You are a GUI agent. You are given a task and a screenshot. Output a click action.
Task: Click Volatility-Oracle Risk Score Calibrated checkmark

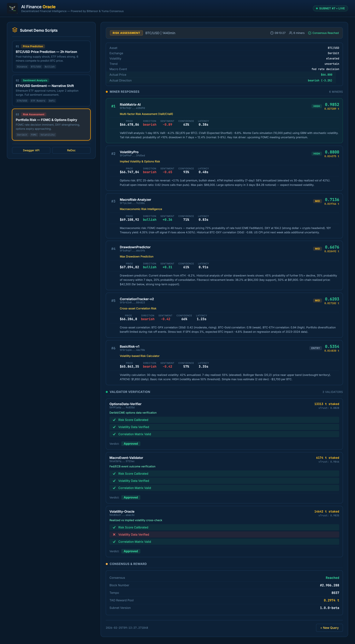click(114, 527)
